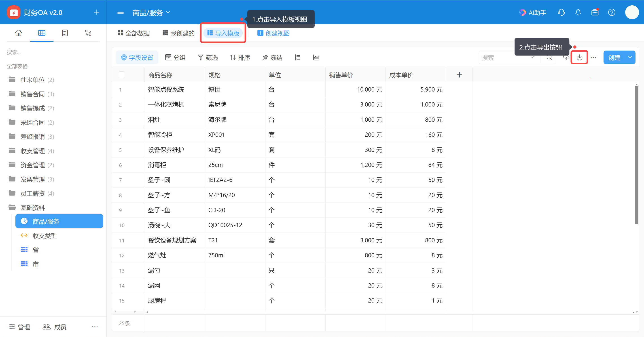
Task: Go to the home icon in the sidebar
Action: [x=19, y=33]
